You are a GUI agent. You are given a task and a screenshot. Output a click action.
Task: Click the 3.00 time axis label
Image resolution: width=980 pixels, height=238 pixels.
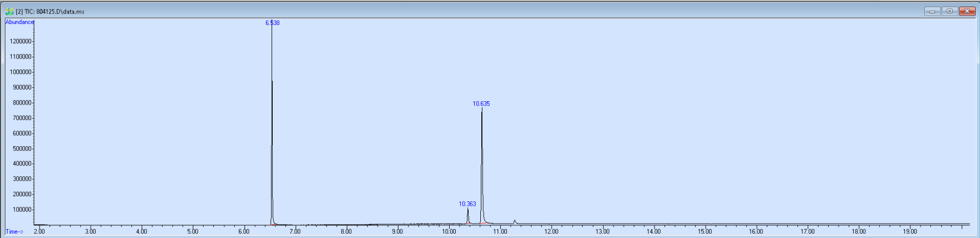(90, 231)
